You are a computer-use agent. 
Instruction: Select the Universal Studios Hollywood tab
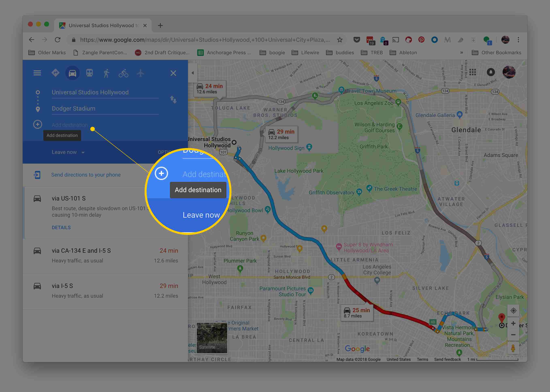click(x=103, y=26)
